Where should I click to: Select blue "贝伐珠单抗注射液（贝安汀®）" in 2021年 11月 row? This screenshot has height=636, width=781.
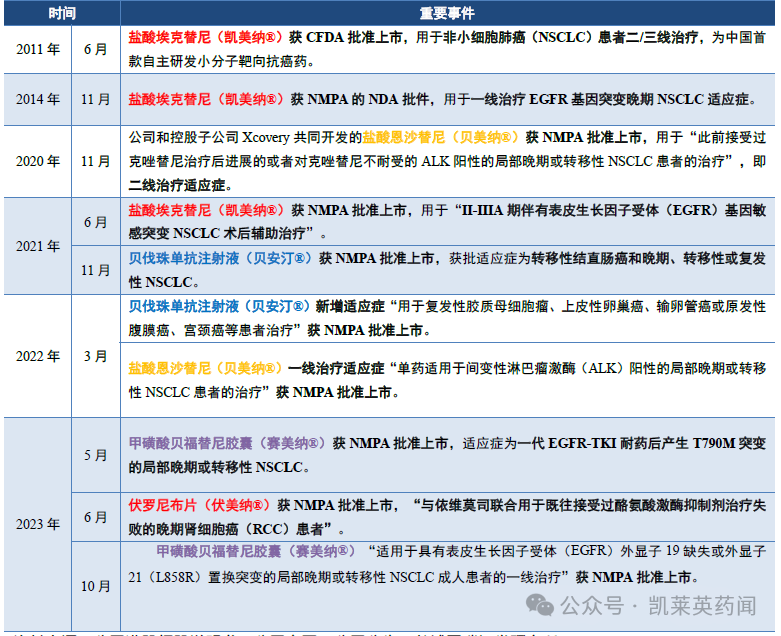tap(221, 258)
